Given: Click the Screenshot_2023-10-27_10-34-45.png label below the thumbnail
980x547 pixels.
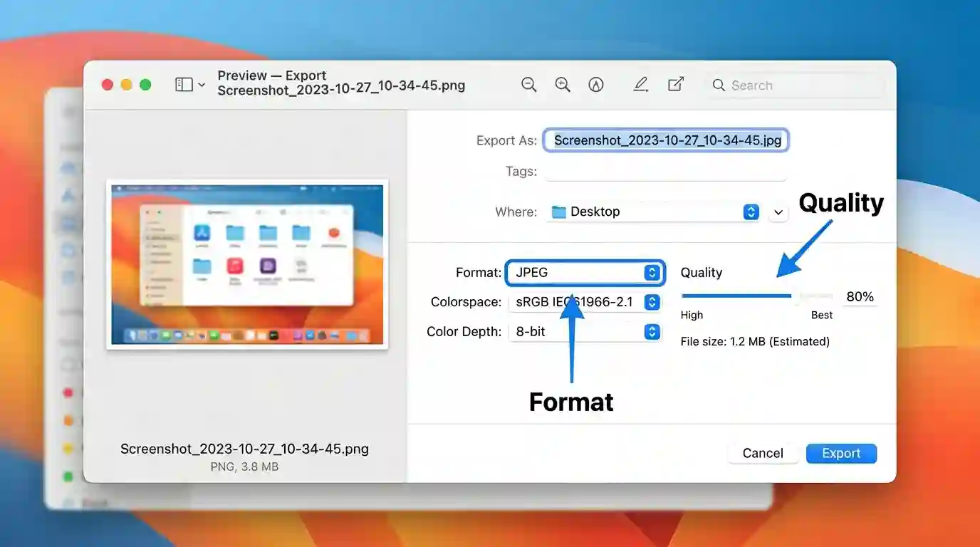Looking at the screenshot, I should (244, 449).
